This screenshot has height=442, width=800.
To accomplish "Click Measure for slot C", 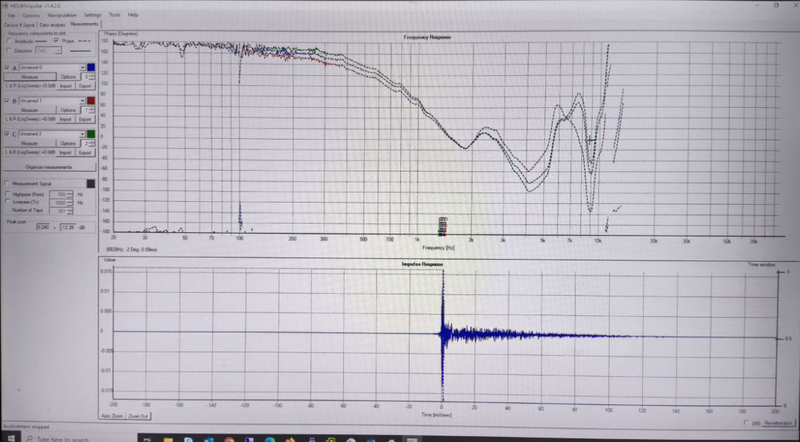I will (30, 143).
